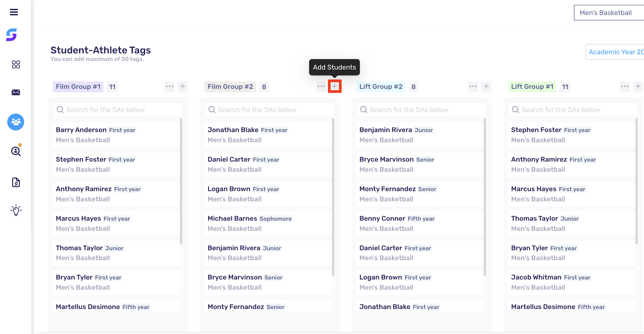The image size is (644, 334).
Task: Open the document file icon
Action: coord(16,182)
